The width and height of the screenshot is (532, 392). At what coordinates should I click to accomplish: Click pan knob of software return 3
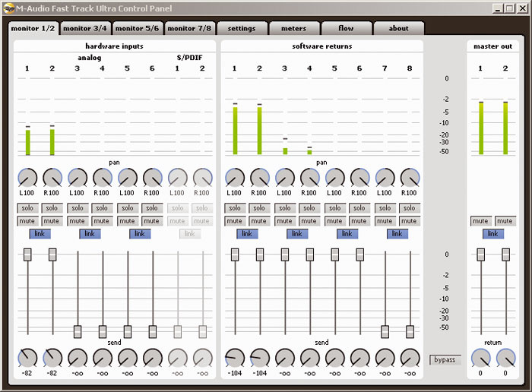click(x=285, y=177)
